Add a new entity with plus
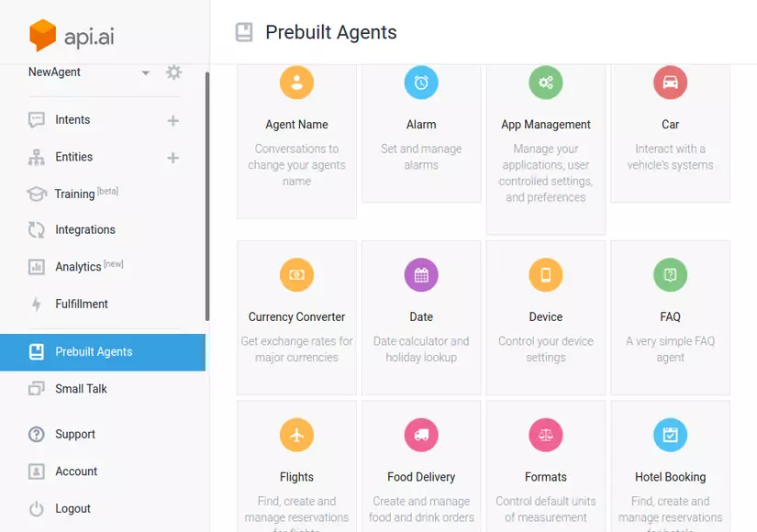The image size is (757, 532). [173, 158]
